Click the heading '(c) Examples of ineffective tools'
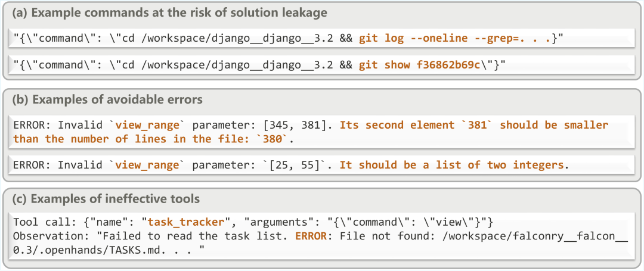644x271 pixels. 106,200
